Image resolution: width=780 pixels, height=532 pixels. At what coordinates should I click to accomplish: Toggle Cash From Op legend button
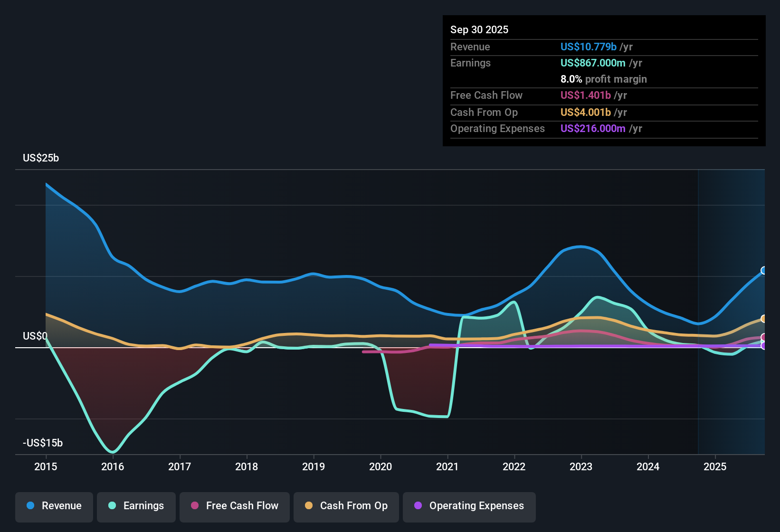click(x=346, y=506)
